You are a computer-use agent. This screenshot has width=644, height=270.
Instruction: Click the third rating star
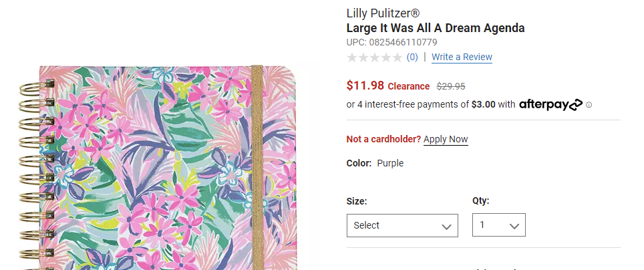pyautogui.click(x=375, y=57)
